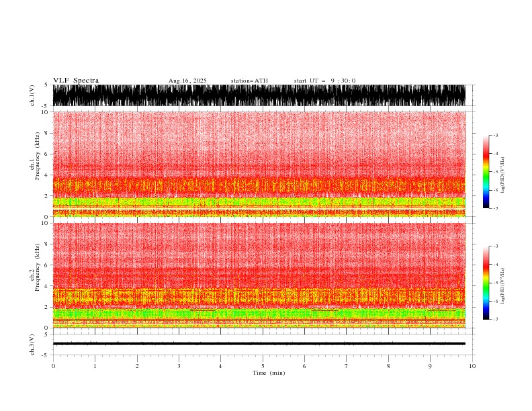The width and height of the screenshot is (532, 411).
Task: Click the 'VLF Spectra' title text
Action: point(76,81)
